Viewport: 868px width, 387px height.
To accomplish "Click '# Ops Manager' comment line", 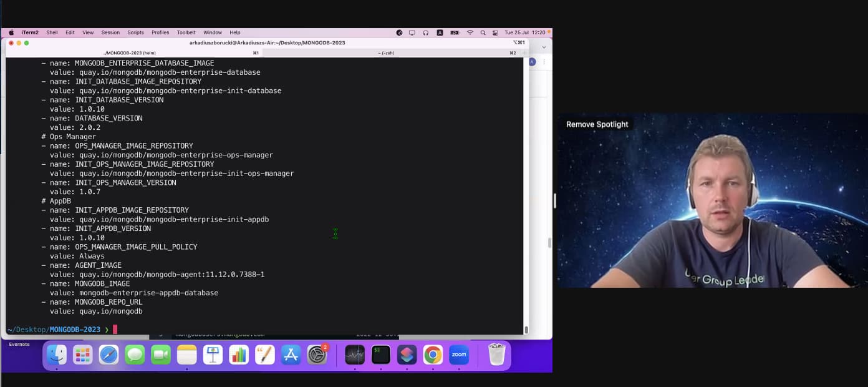I will (x=69, y=137).
